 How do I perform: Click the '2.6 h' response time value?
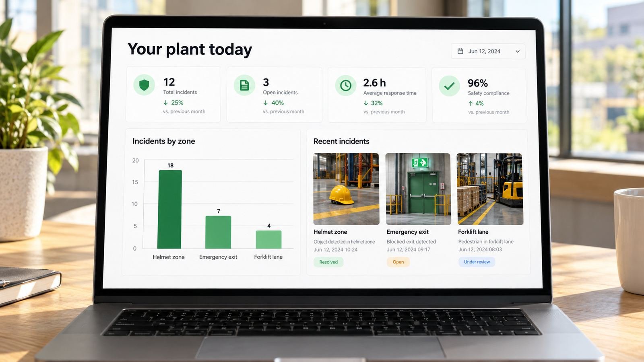374,83
